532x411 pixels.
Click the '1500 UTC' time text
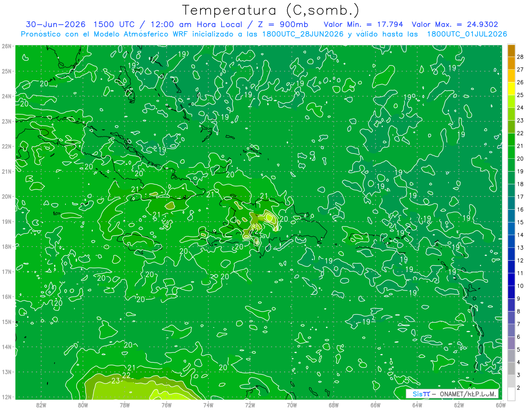point(117,24)
